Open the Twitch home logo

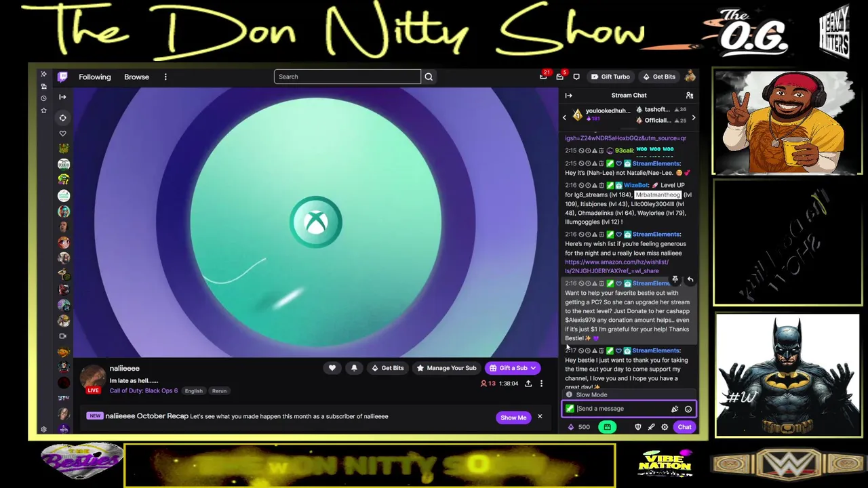point(62,77)
